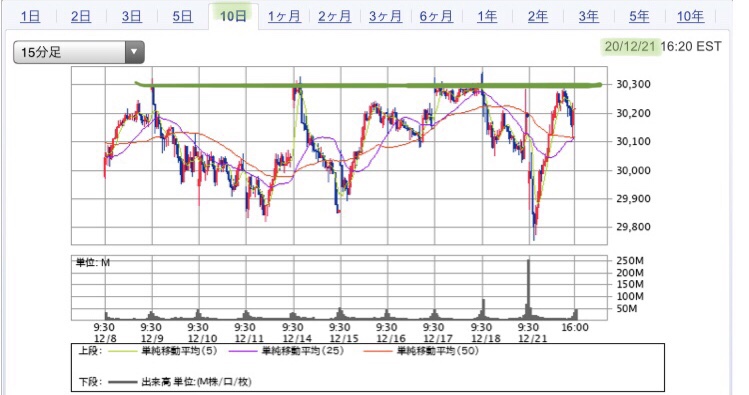Viewport: 749px width, 395px height.
Task: Click the 12/14 date axis label
Action: coord(296,338)
